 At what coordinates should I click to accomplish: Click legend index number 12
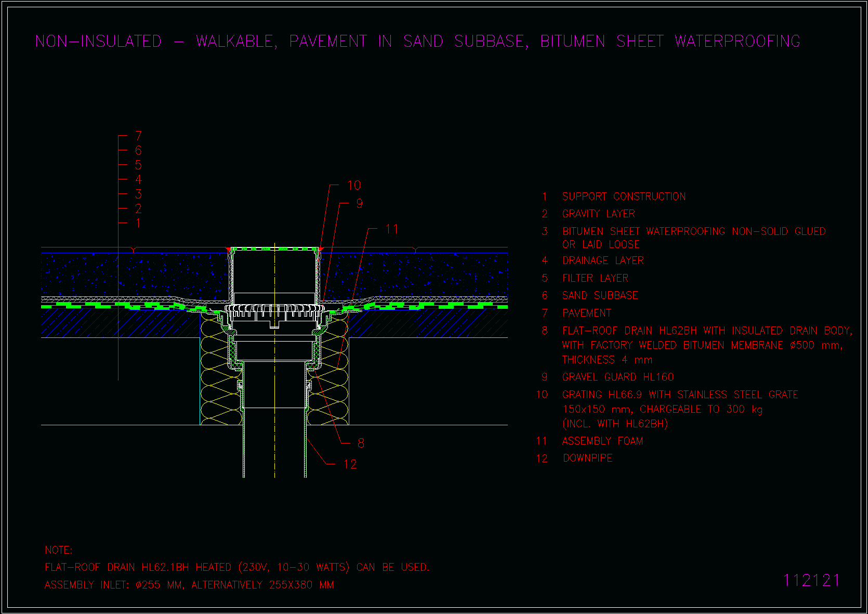(x=542, y=458)
